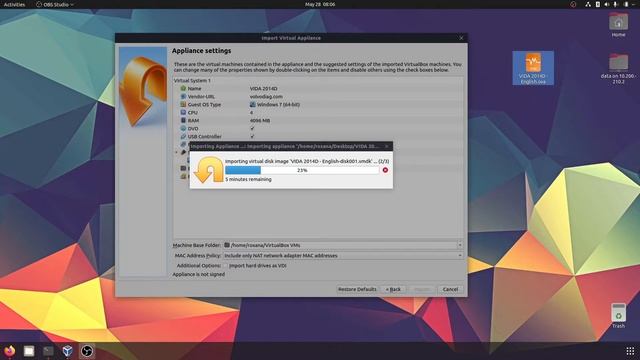Click the 'Appliance is not signed' text

(x=198, y=274)
